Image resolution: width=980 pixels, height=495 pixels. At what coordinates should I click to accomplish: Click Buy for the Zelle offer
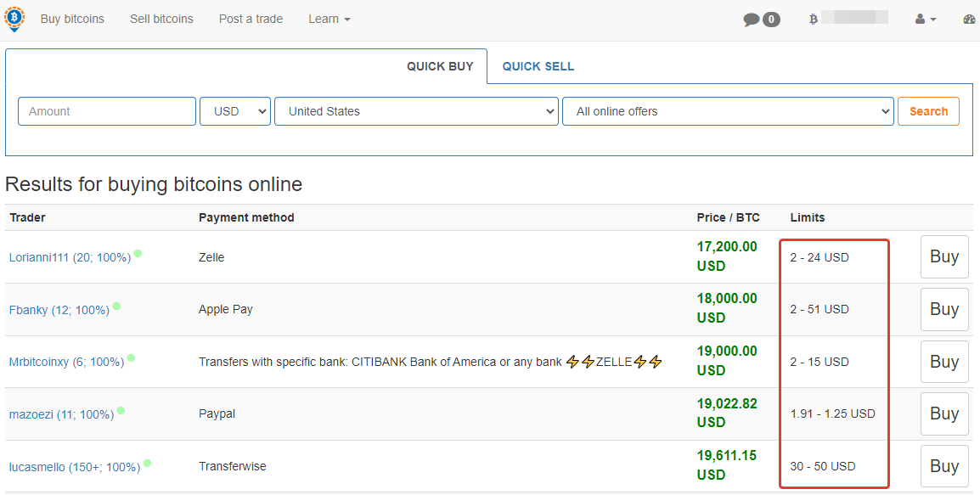point(944,257)
